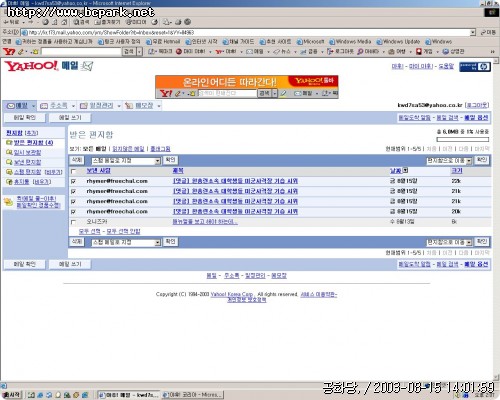Click the Yahoo toolbar search input field

81,52
